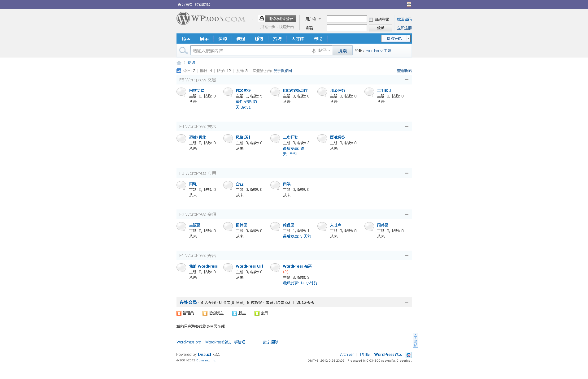Click the 用QQ帐号登录 button

(277, 19)
